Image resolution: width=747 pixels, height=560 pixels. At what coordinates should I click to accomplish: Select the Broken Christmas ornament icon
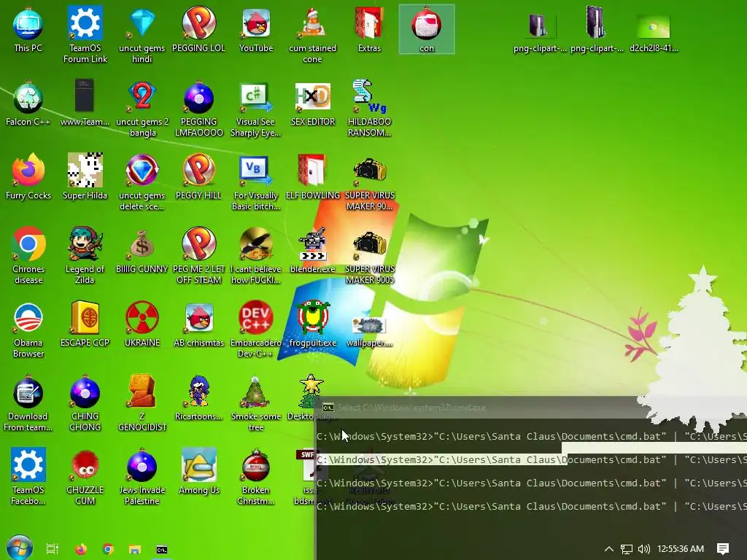256,465
